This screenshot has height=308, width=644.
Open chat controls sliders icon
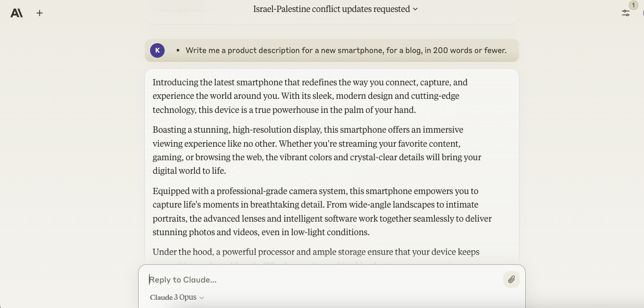click(625, 13)
